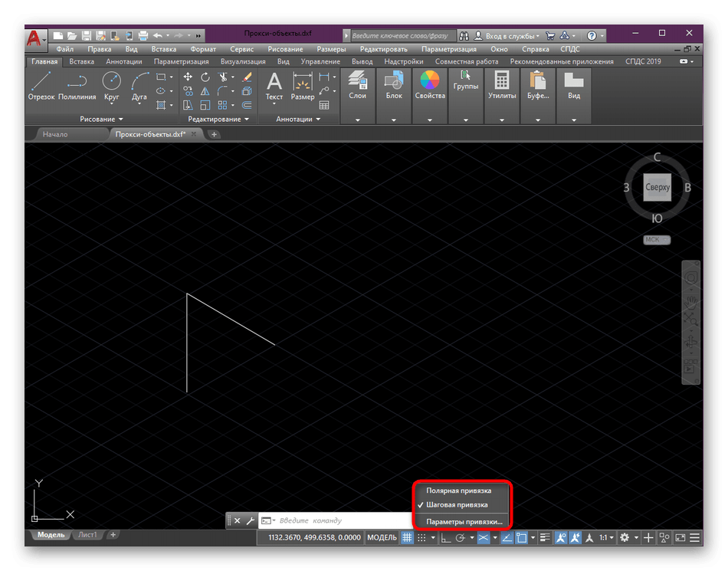The width and height of the screenshot is (728, 571).
Task: Toggle object snap square icon
Action: click(521, 537)
